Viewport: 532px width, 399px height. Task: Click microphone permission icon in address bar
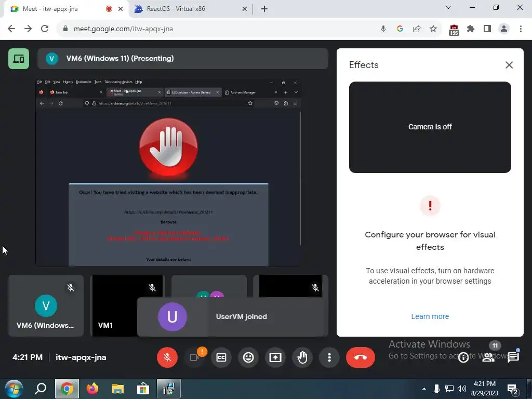(x=383, y=29)
